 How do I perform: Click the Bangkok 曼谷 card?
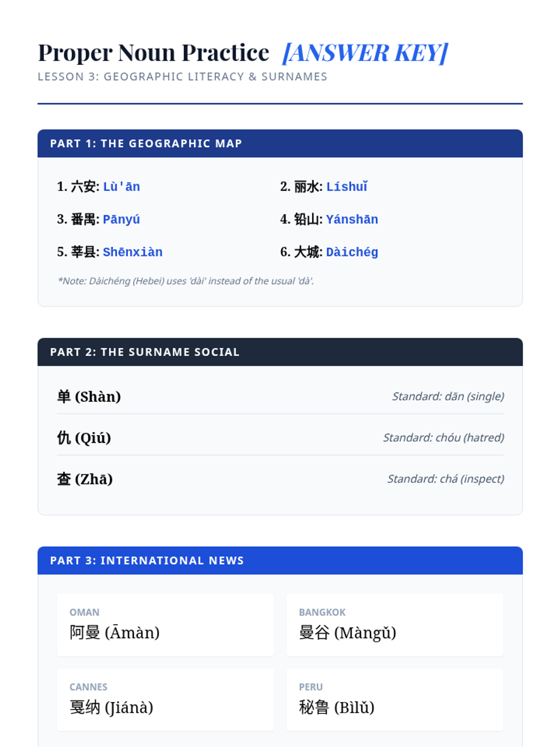coord(395,625)
